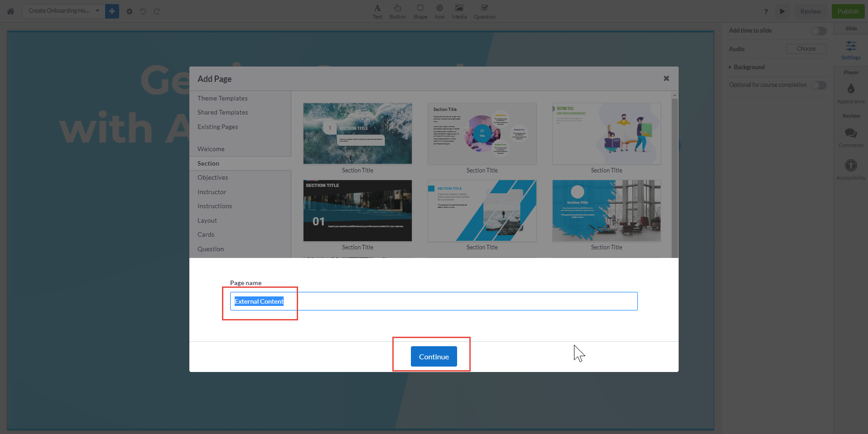Choose the Welcome template category
Viewport: 868px width, 434px height.
click(211, 149)
